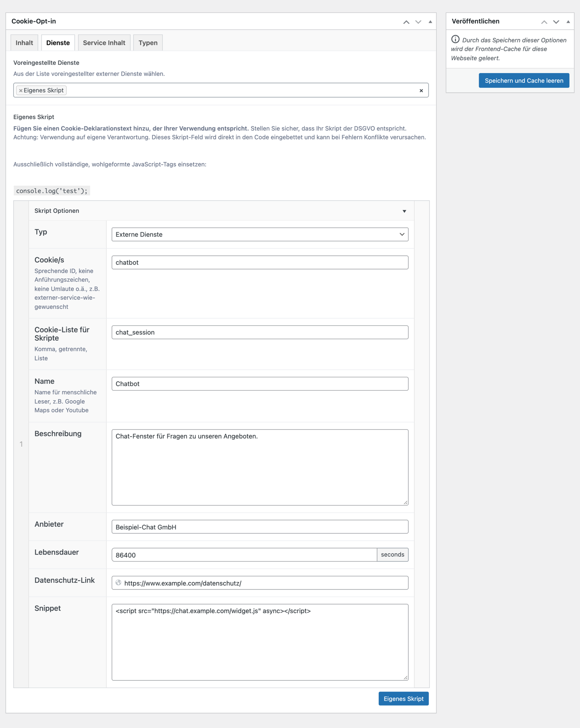Grab the Beschreibung resize handle
Image resolution: width=580 pixels, height=728 pixels.
tap(405, 502)
